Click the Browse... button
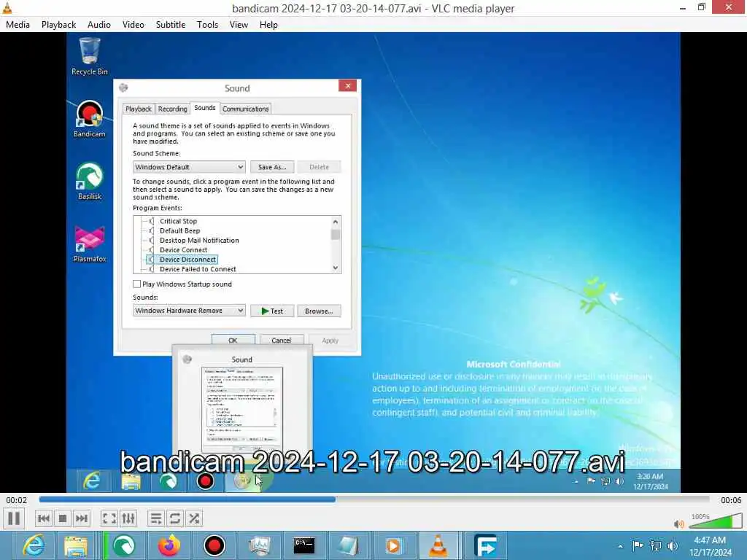This screenshot has width=747, height=560. (319, 311)
